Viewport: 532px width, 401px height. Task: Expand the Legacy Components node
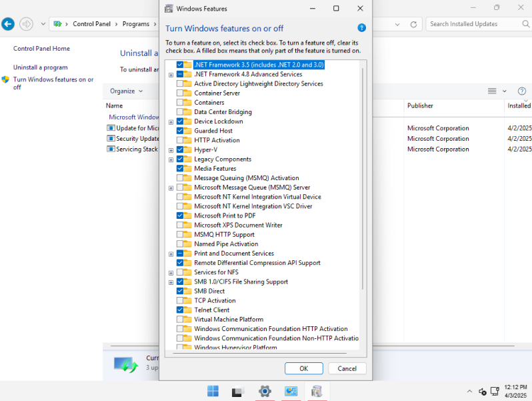[x=171, y=159]
